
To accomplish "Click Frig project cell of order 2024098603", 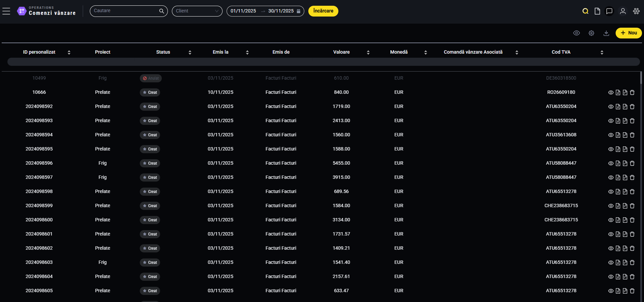I will 103,262.
